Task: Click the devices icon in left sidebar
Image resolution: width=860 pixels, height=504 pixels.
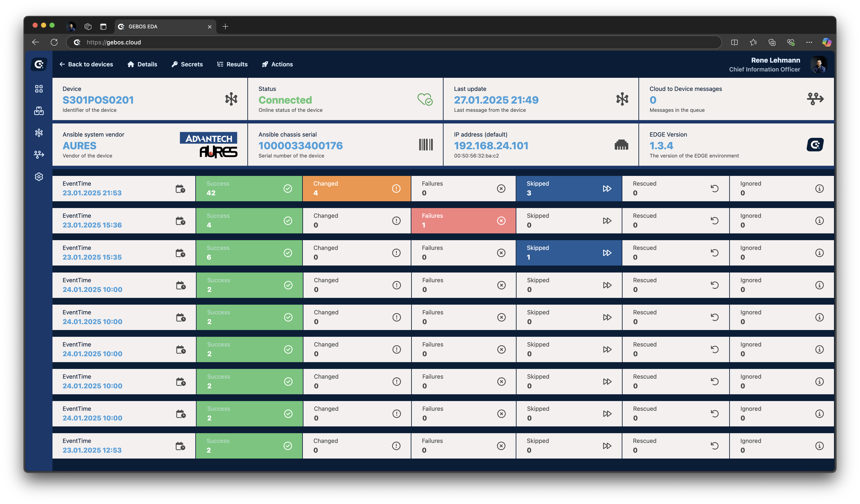Action: point(39,111)
